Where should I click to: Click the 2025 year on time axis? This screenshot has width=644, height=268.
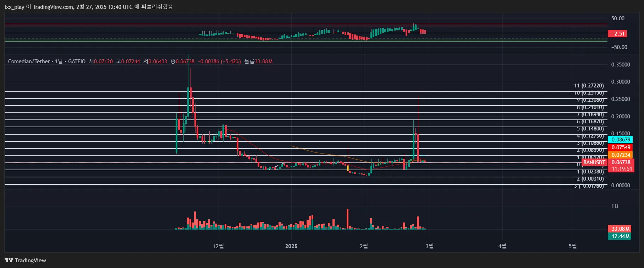pos(291,246)
